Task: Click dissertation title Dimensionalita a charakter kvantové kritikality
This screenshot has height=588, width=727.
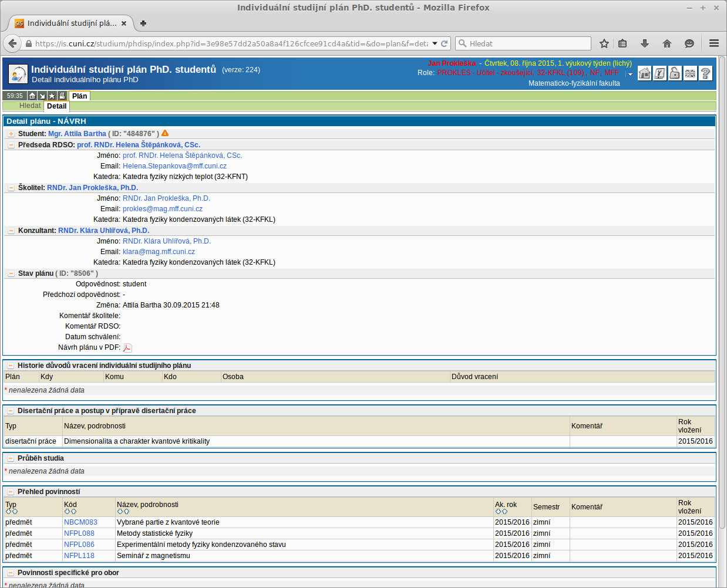Action: point(137,441)
